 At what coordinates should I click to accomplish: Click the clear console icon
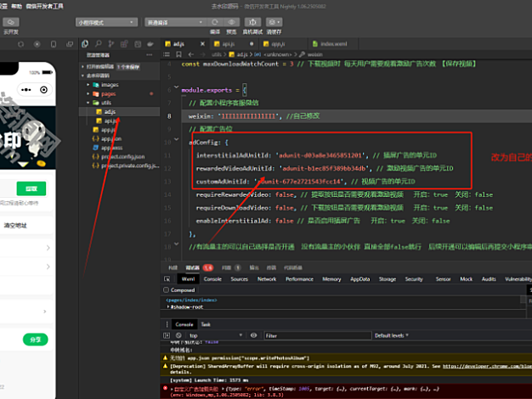[x=180, y=335]
